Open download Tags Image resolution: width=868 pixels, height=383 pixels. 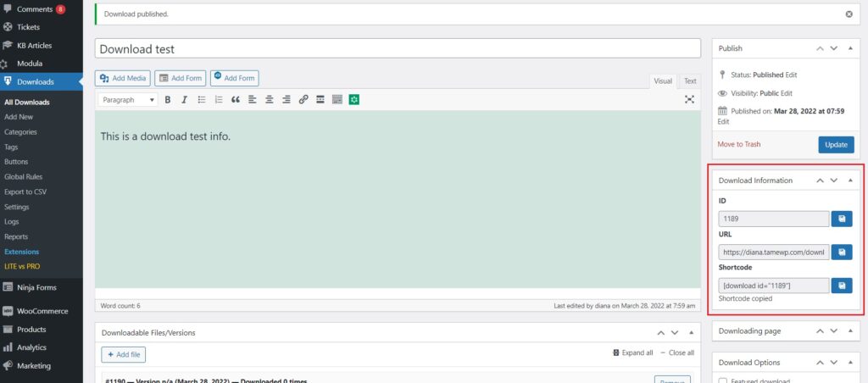tap(11, 147)
